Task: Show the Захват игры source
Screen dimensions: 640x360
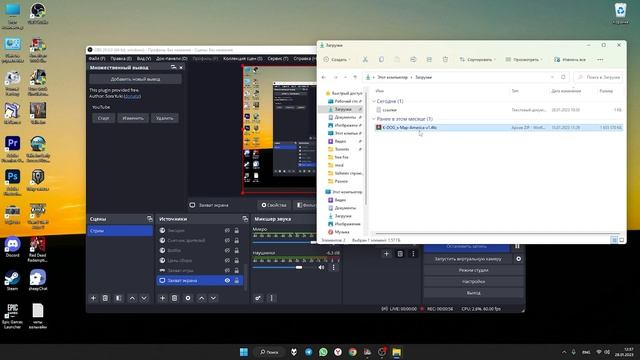Action: pyautogui.click(x=227, y=271)
